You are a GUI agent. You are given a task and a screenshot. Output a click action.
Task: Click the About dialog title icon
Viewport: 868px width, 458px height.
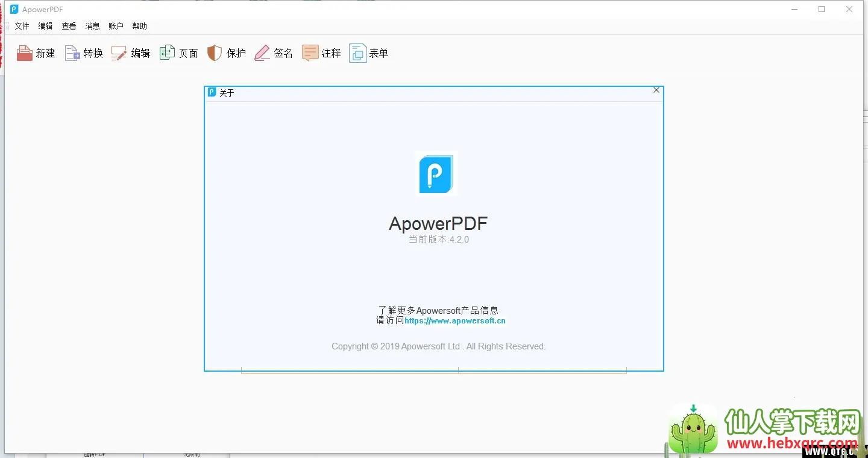212,92
